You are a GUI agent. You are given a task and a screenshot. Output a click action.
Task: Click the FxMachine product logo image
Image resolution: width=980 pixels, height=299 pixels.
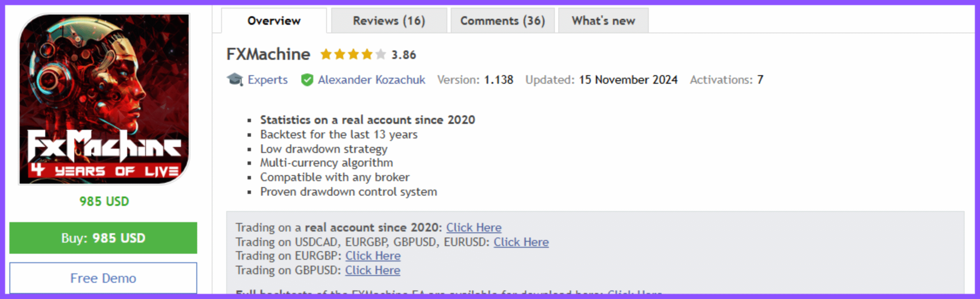[x=104, y=100]
